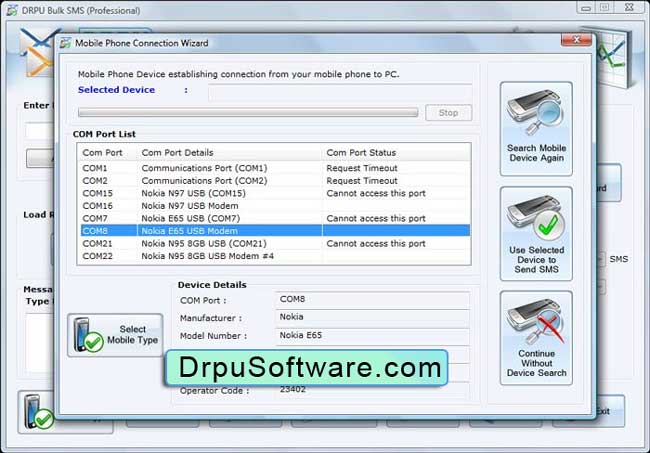Click Manufacturer field showing Nokia
The width and height of the screenshot is (650, 453).
pyautogui.click(x=372, y=317)
